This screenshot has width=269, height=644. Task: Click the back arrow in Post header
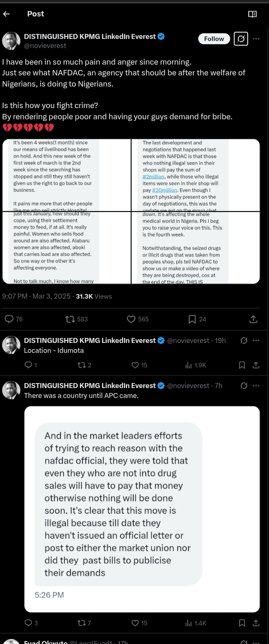(x=6, y=14)
